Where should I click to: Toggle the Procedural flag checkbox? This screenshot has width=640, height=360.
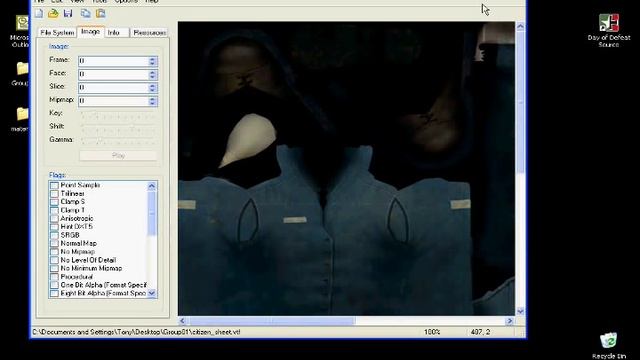[x=54, y=277]
